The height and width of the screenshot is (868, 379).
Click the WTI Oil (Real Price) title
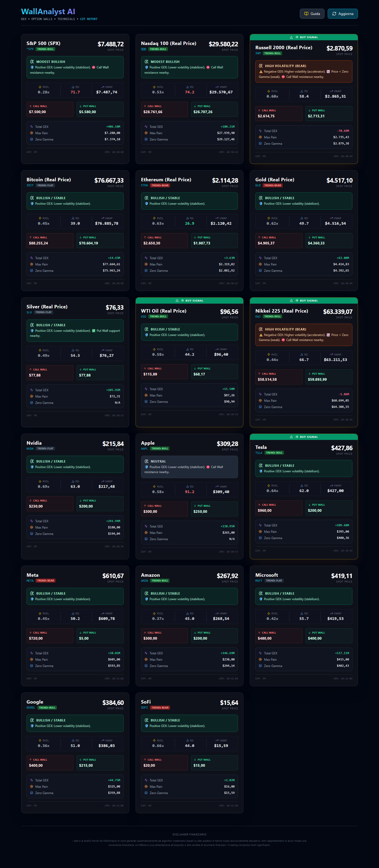pos(163,311)
